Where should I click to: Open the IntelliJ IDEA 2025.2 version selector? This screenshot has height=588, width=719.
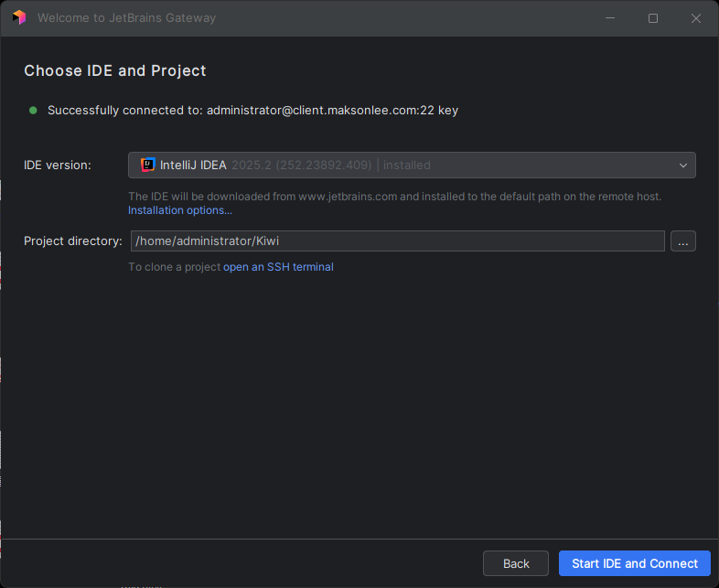pyautogui.click(x=412, y=165)
